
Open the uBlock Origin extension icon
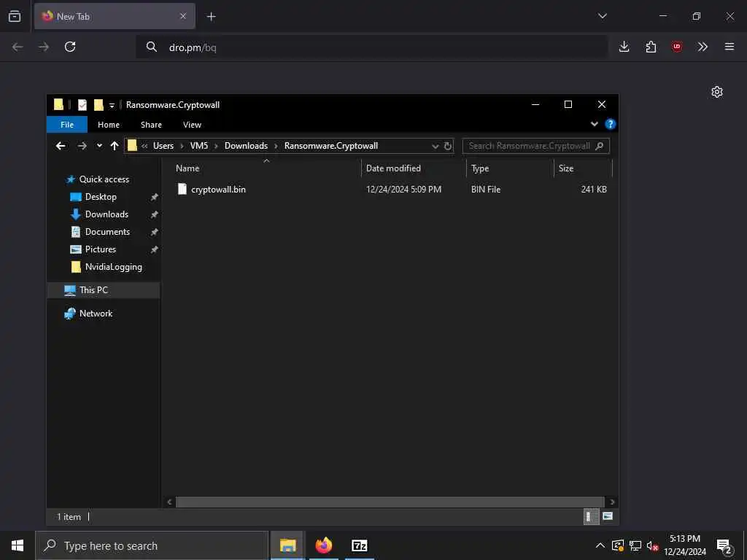677,47
